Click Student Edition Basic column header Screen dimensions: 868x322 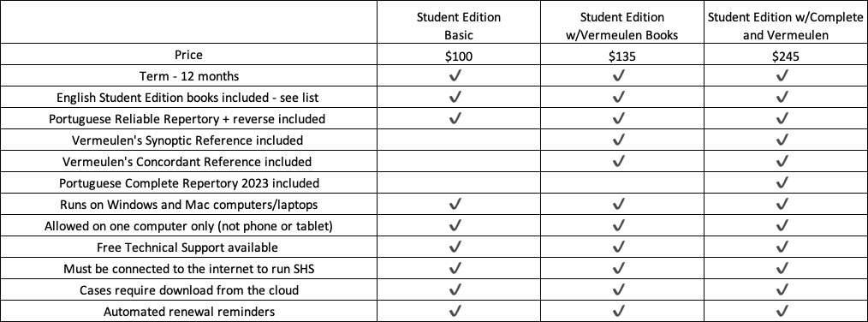pos(458,26)
